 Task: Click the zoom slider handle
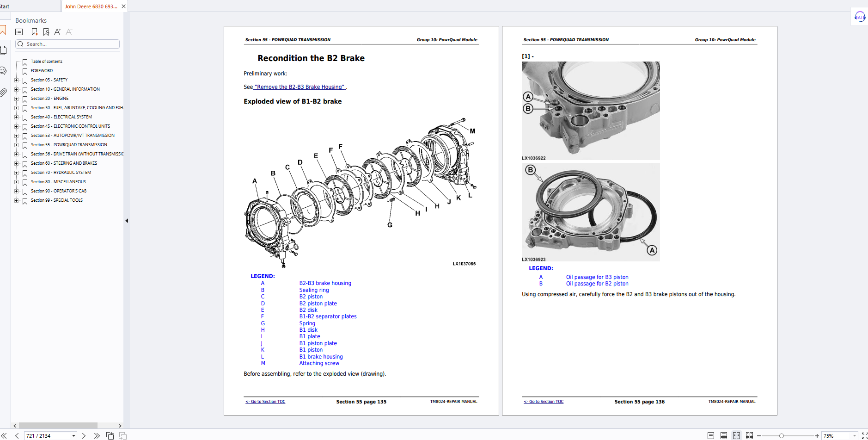tap(781, 435)
